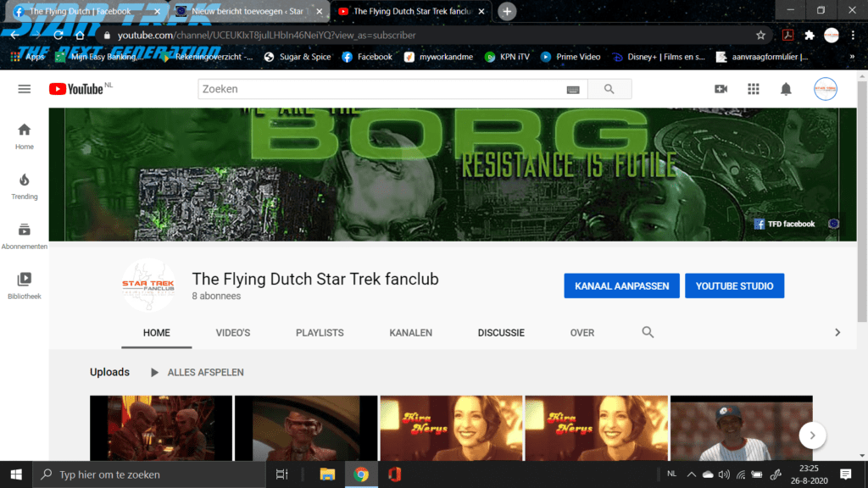868x488 pixels.
Task: Open a new browser tab
Action: pyautogui.click(x=507, y=11)
